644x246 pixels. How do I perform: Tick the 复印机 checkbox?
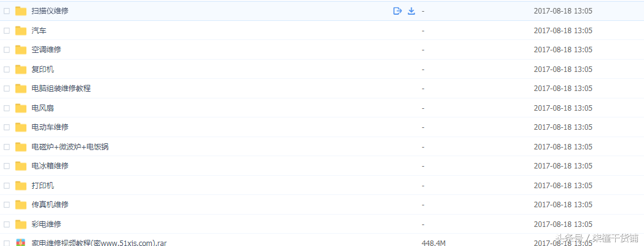point(7,69)
